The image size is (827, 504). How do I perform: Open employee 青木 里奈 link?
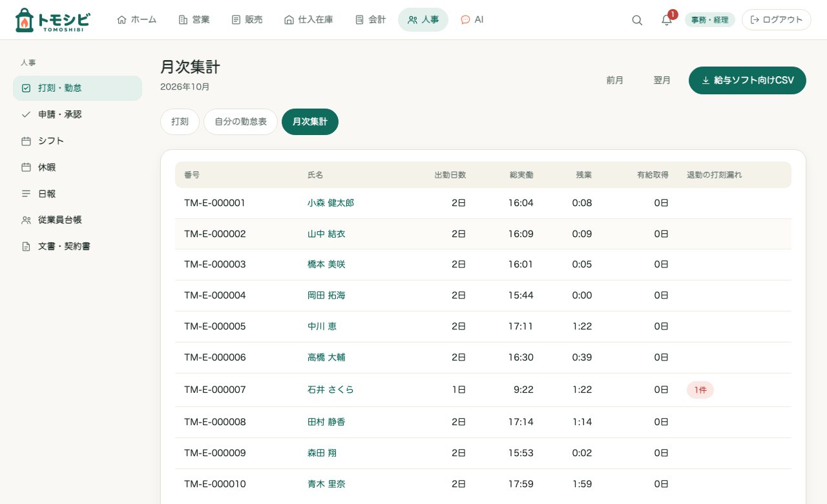pyautogui.click(x=326, y=484)
